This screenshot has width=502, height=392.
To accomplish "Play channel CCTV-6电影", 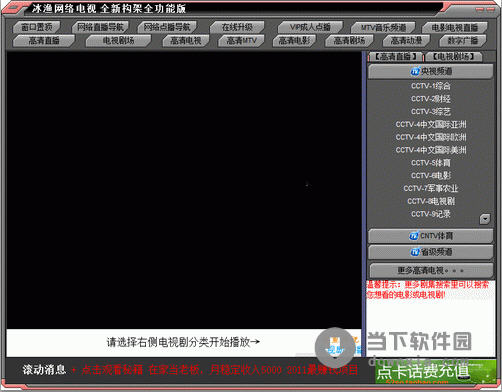I will click(x=431, y=175).
